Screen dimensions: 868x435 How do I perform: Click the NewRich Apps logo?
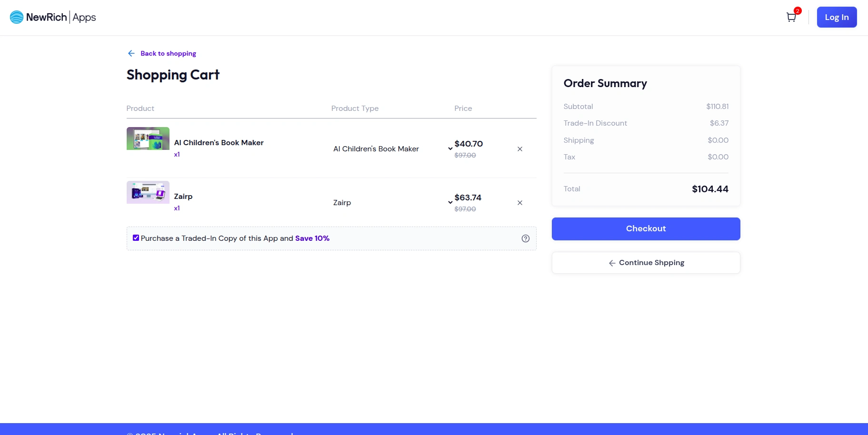click(x=52, y=17)
